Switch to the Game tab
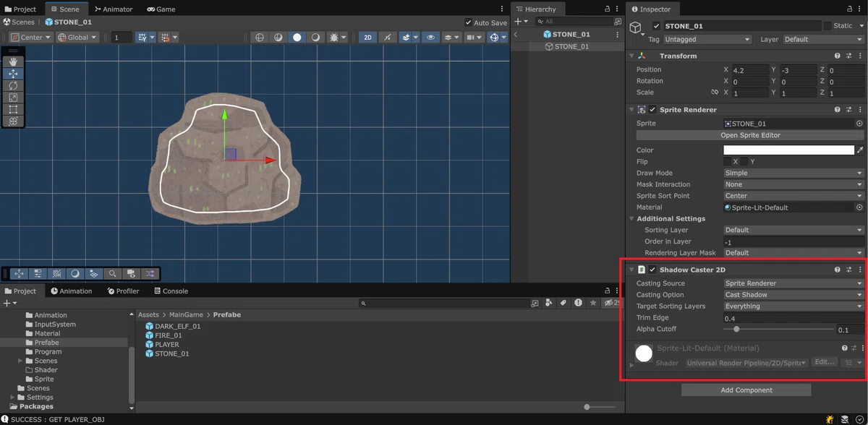Image resolution: width=868 pixels, height=425 pixels. pyautogui.click(x=161, y=9)
